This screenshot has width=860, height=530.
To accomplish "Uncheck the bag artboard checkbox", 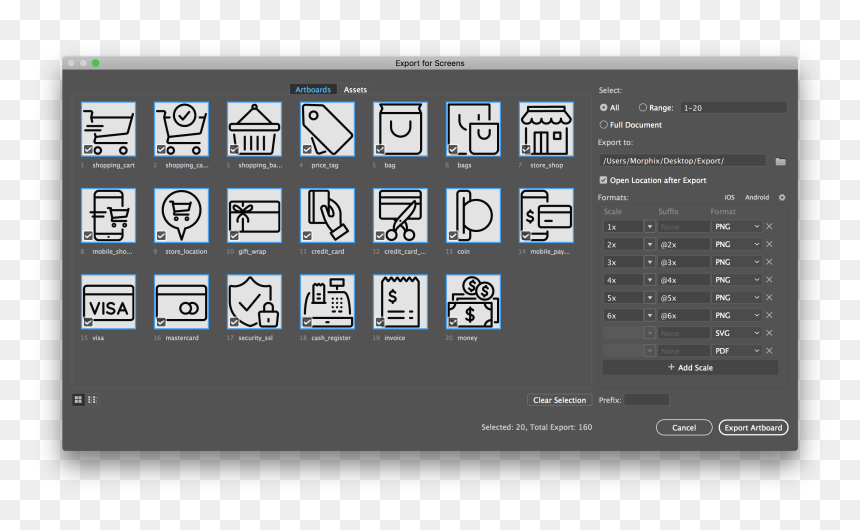I will tap(380, 149).
